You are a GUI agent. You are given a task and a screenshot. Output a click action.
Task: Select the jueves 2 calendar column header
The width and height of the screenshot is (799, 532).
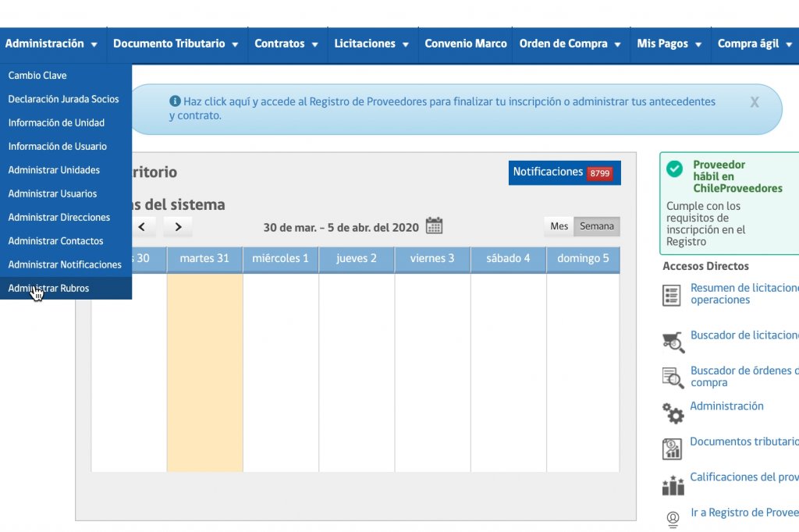coord(356,259)
